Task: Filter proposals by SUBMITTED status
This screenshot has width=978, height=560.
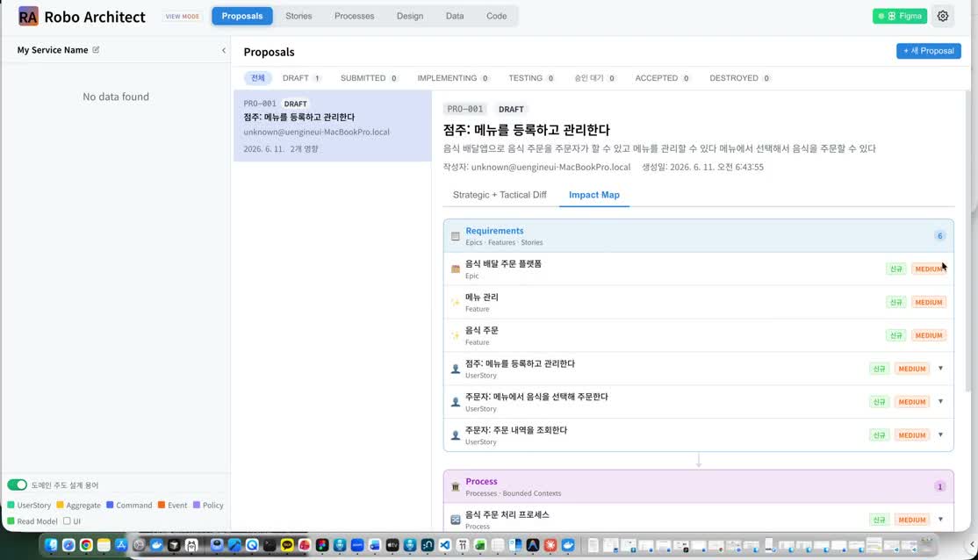Action: click(x=369, y=78)
